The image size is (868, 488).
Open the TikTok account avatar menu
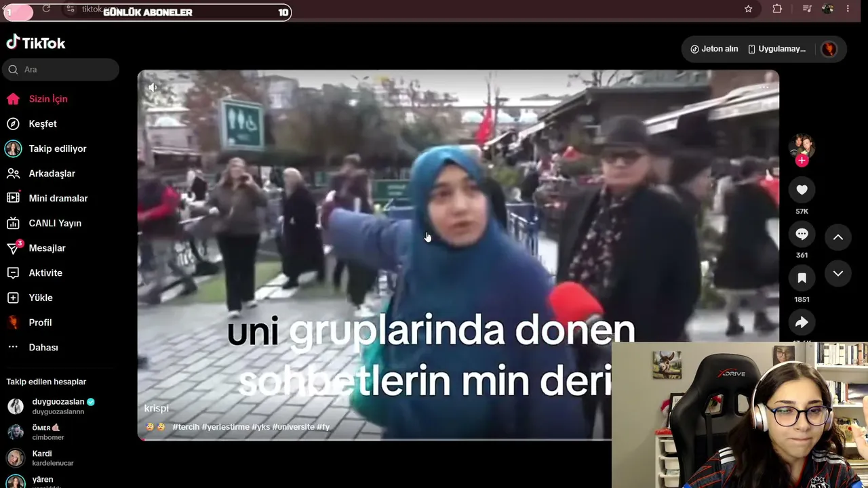pos(829,49)
